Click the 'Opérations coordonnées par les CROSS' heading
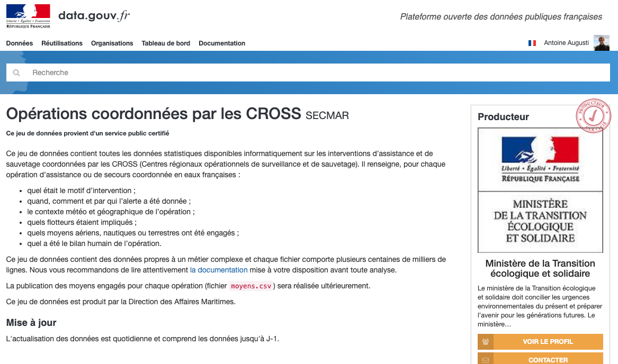This screenshot has height=364, width=618. (x=154, y=114)
